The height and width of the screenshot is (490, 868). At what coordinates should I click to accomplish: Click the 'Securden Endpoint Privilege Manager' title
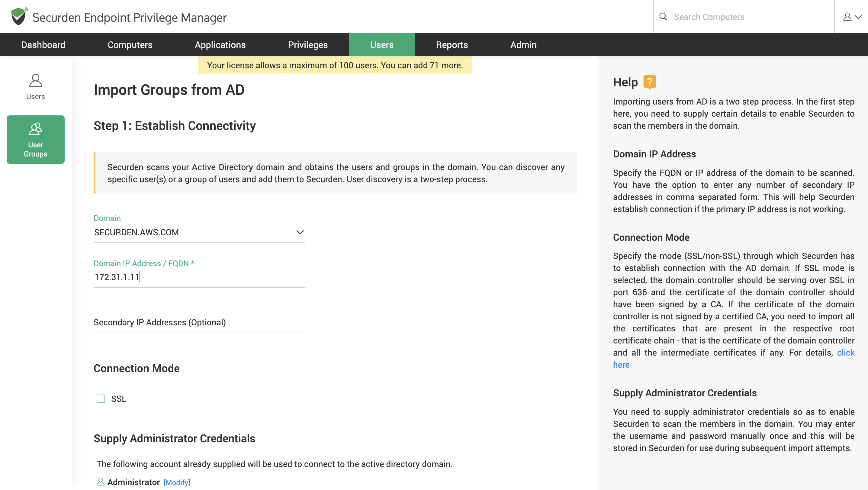[x=129, y=18]
